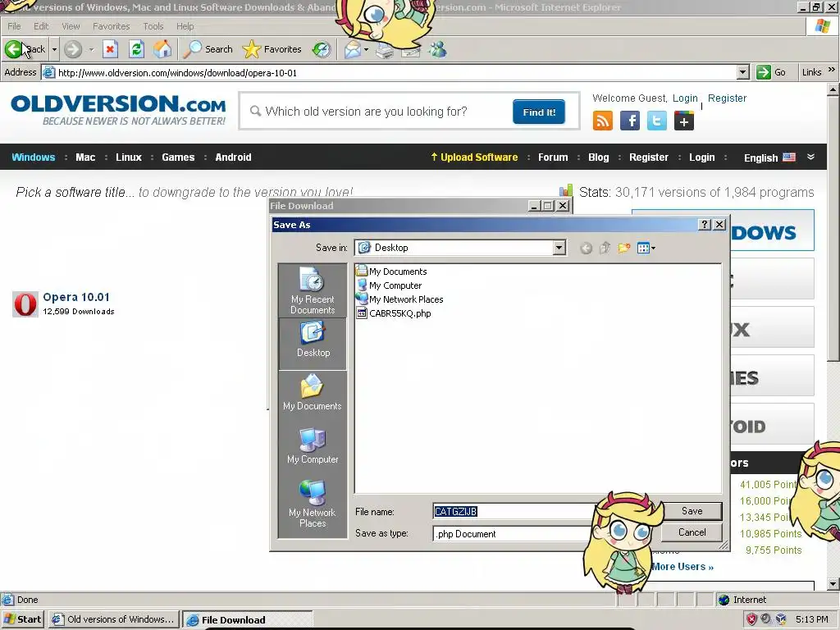Select My Network Places in file list
This screenshot has width=840, height=630.
coord(400,299)
